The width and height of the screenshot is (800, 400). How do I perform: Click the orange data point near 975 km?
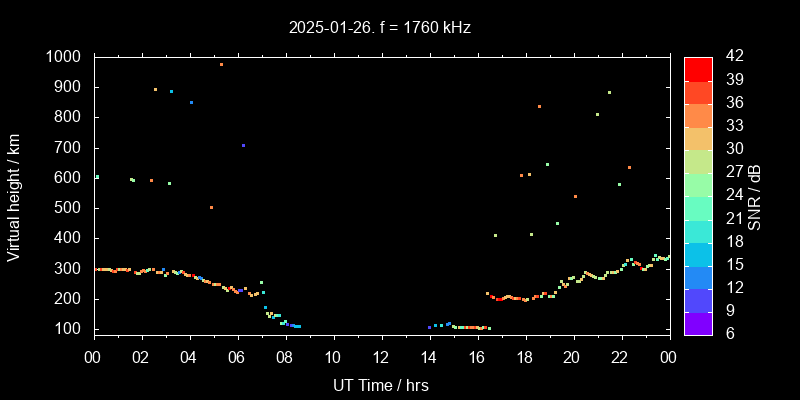(x=221, y=64)
